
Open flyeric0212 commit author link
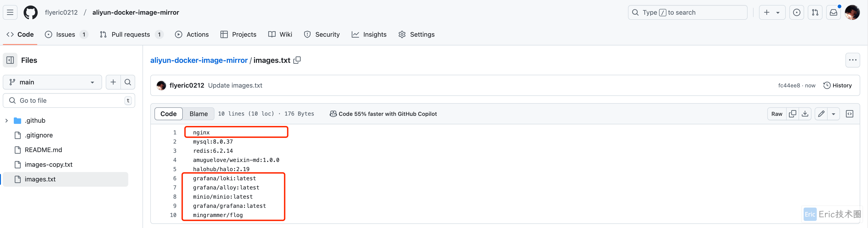(x=187, y=85)
